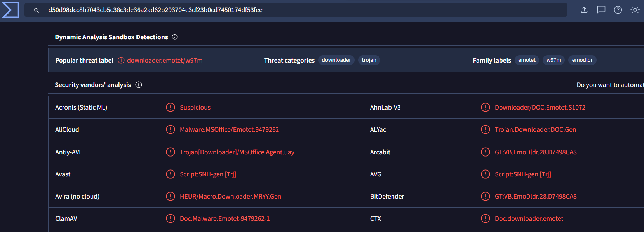Click the Malware:MSOffice/Emotet.9479262 result
Image resolution: width=644 pixels, height=232 pixels.
pyautogui.click(x=229, y=129)
